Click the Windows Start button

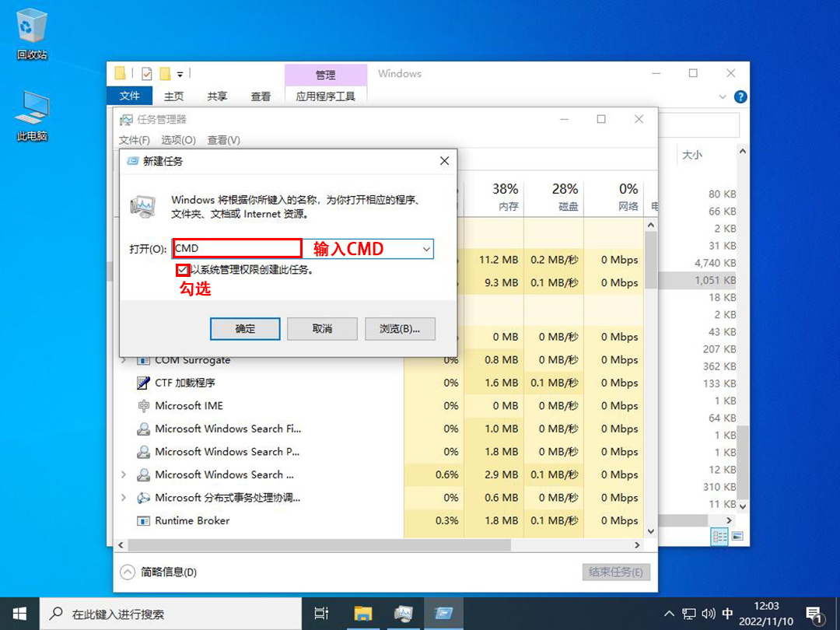(x=19, y=614)
